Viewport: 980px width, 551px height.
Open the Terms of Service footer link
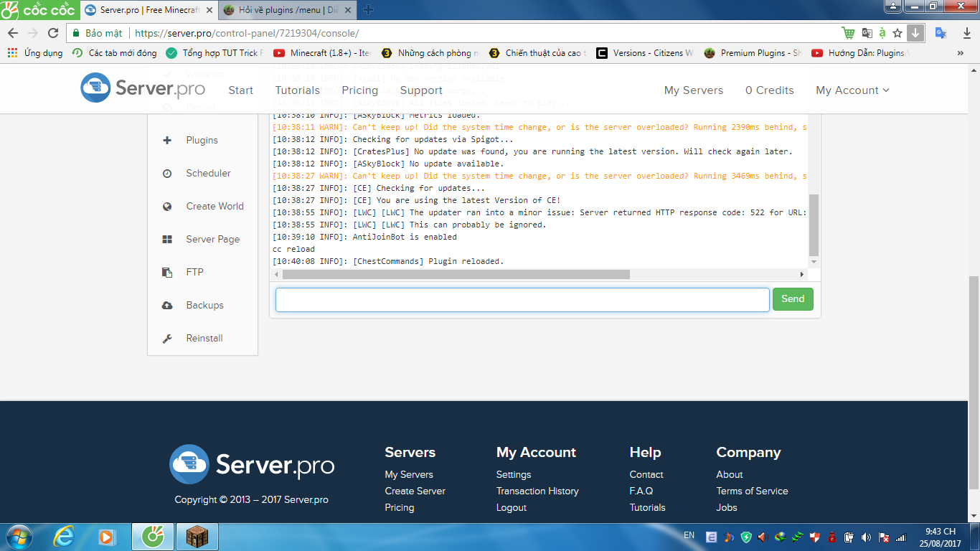coord(752,491)
